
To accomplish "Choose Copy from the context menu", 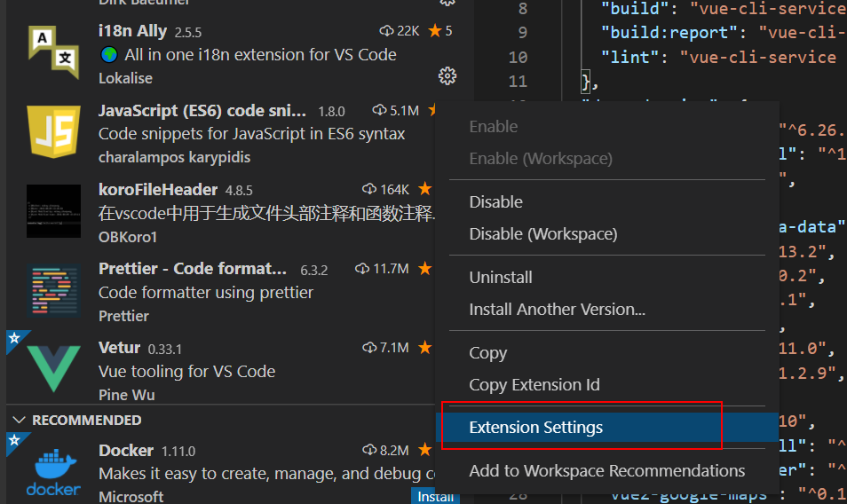I will tap(607, 352).
